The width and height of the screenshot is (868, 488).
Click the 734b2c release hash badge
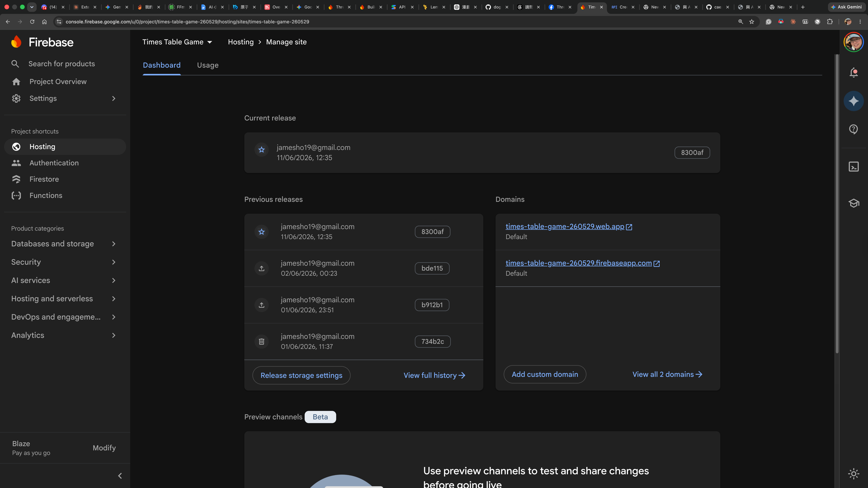433,341
